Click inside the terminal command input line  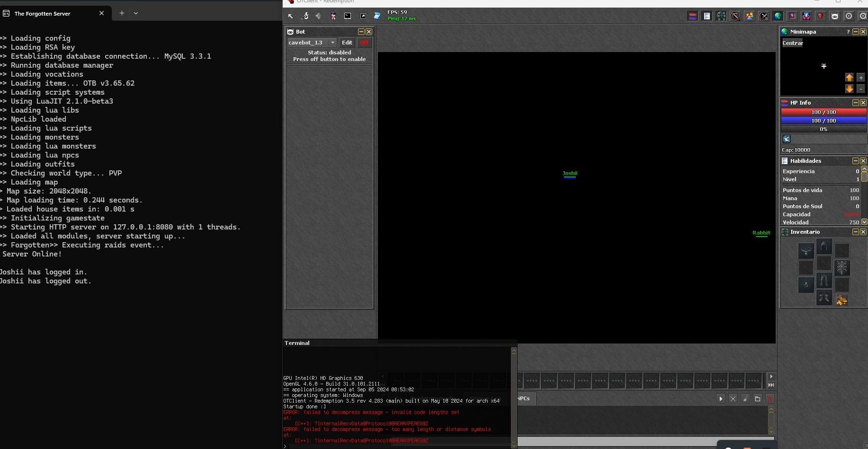(379, 446)
